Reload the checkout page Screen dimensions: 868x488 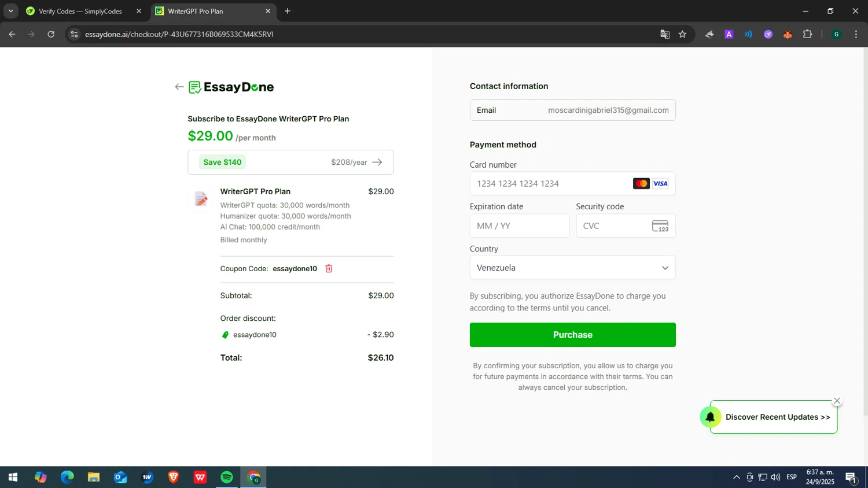51,34
